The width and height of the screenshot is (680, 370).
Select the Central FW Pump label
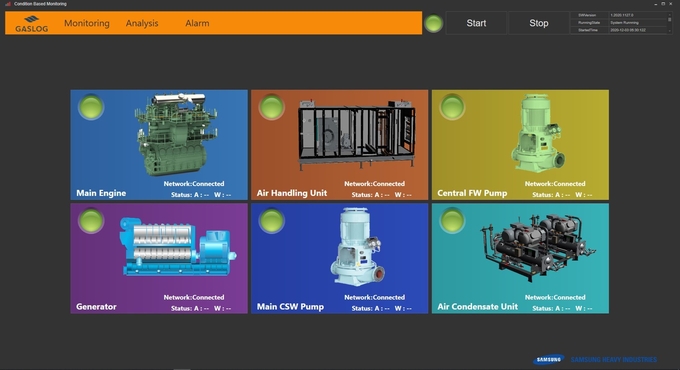(x=472, y=193)
